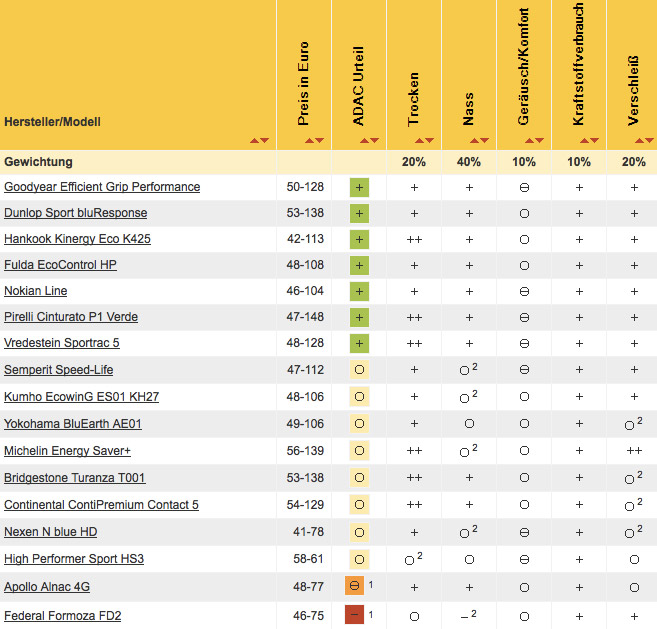Open Fulda EcoControl HP link
657x629 pixels.
tap(60, 265)
